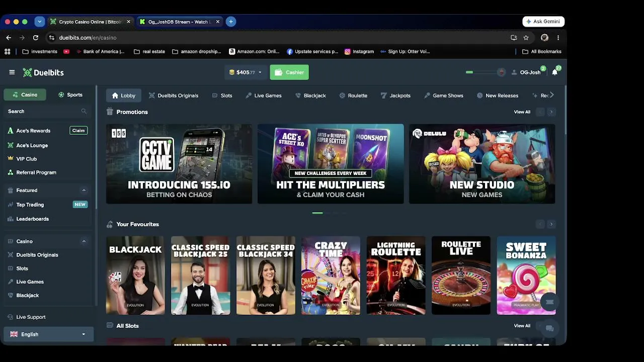Open the hamburger sidebar menu
The width and height of the screenshot is (644, 362).
pyautogui.click(x=12, y=72)
